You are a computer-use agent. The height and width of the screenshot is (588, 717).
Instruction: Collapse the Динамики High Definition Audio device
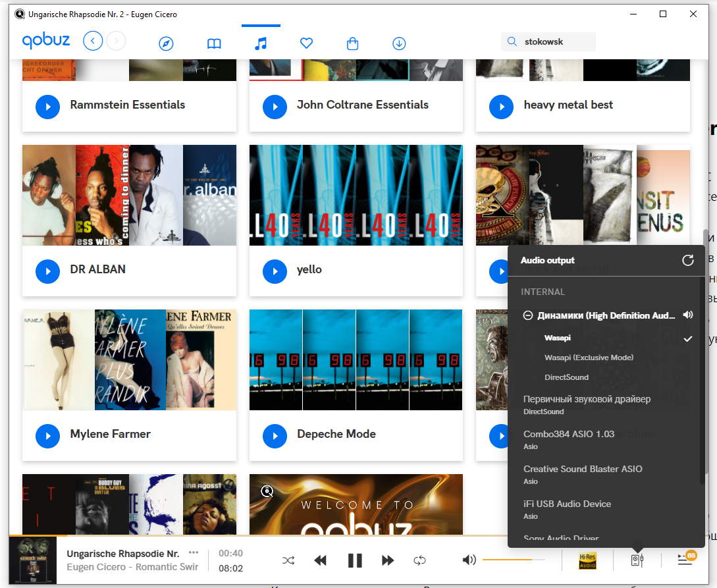[x=527, y=315]
